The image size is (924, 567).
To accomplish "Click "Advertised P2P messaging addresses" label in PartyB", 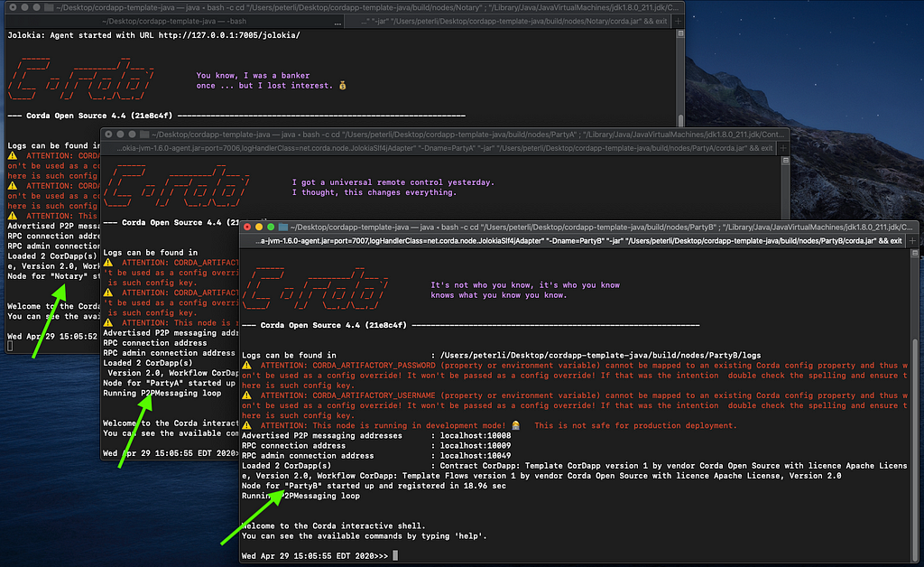I will pyautogui.click(x=322, y=435).
